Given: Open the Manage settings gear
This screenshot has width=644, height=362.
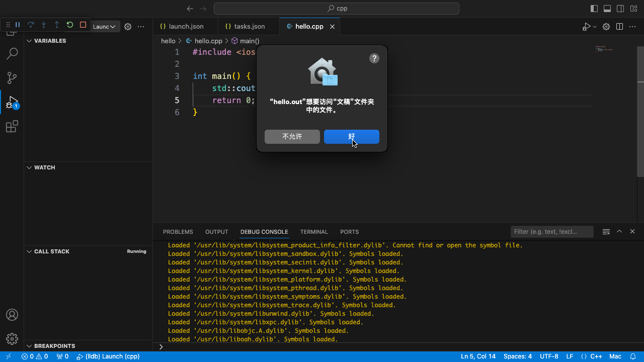Looking at the screenshot, I should coord(12,339).
